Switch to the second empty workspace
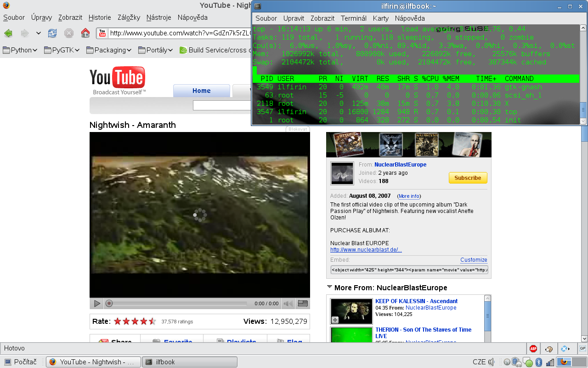This screenshot has height=368, width=588. [579, 362]
